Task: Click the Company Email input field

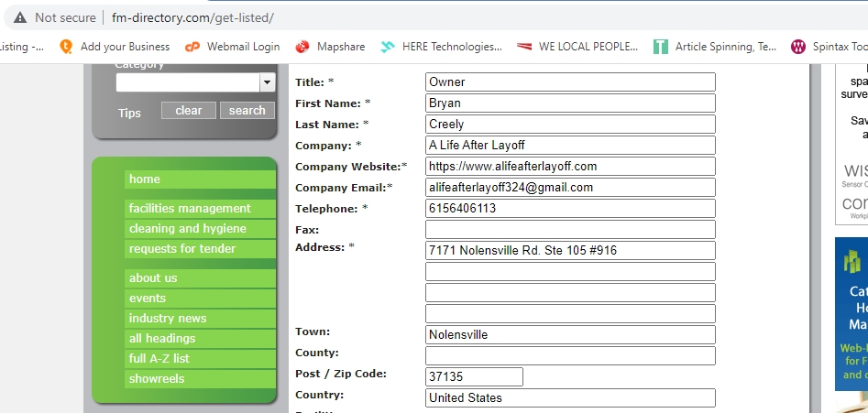Action: tap(569, 188)
